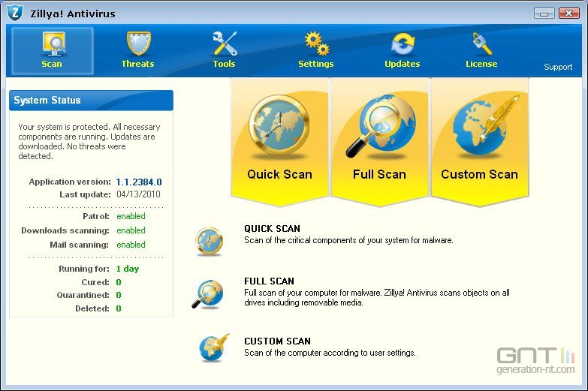The image size is (588, 391).
Task: Click the Full Scan banner label
Action: 379,174
